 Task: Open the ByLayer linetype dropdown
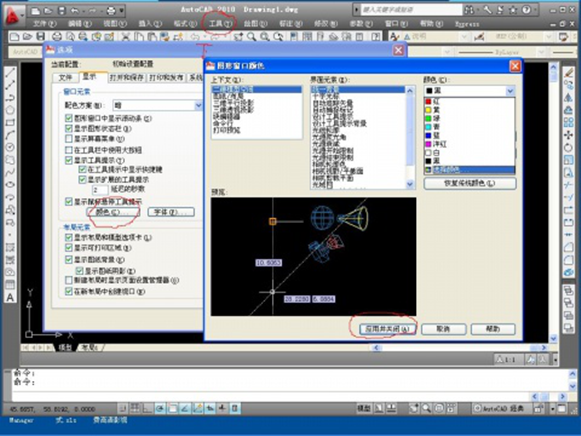541,52
